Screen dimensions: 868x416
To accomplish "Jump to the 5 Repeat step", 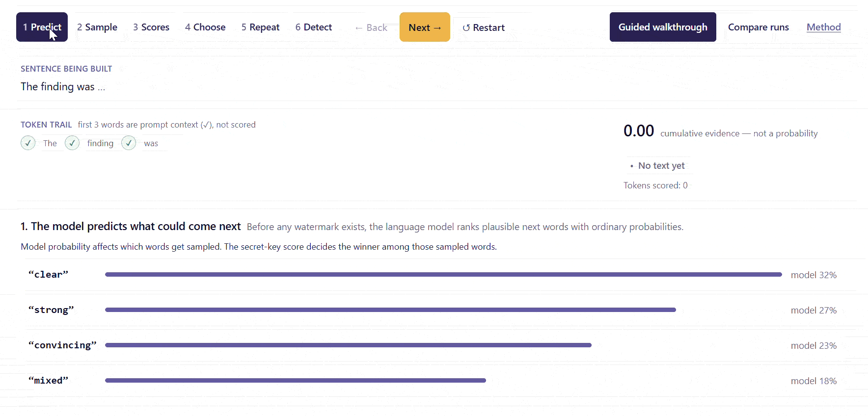I will 260,27.
